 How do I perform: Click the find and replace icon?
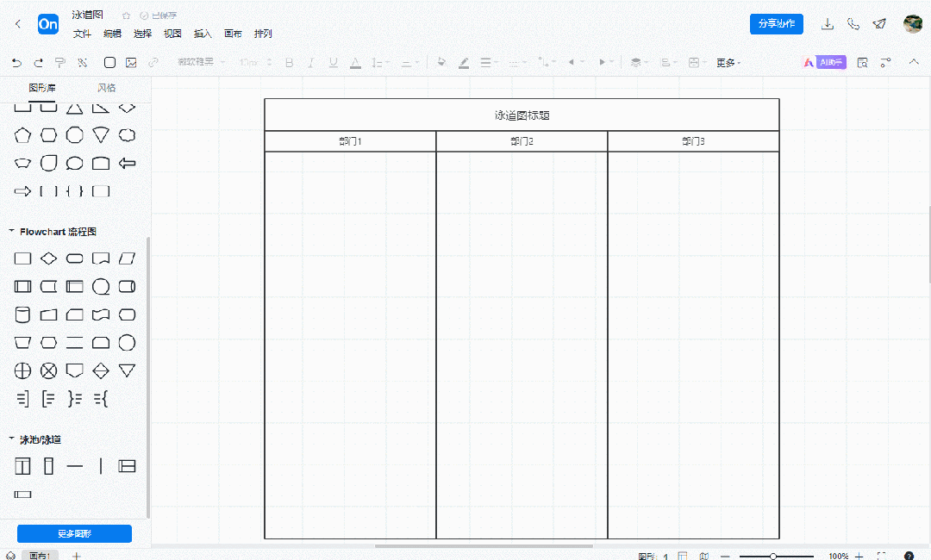863,62
